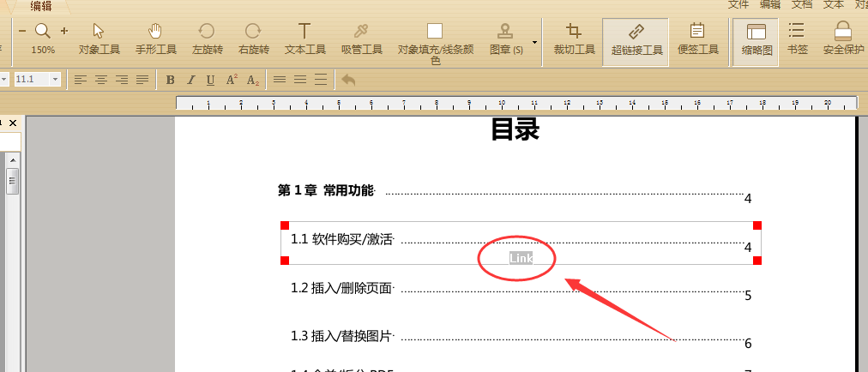Apply subscript formatting
The height and width of the screenshot is (372, 868).
coord(253,81)
